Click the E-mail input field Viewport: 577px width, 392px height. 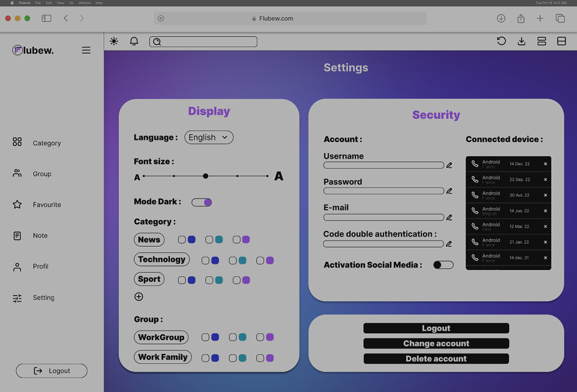tap(384, 217)
